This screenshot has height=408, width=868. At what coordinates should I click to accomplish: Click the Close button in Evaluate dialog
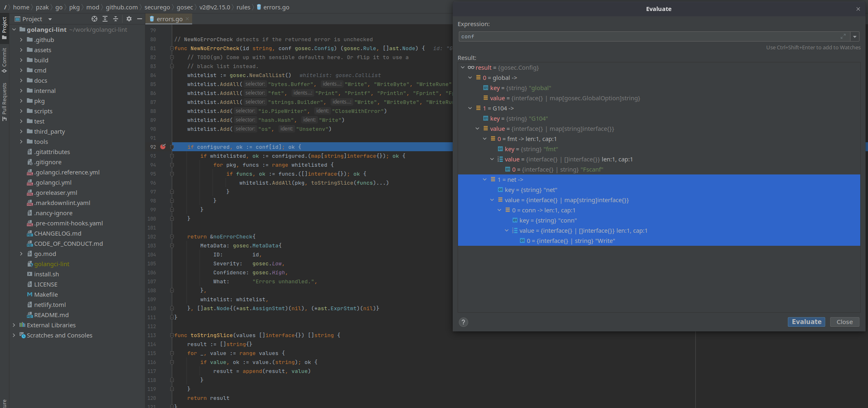pyautogui.click(x=844, y=322)
